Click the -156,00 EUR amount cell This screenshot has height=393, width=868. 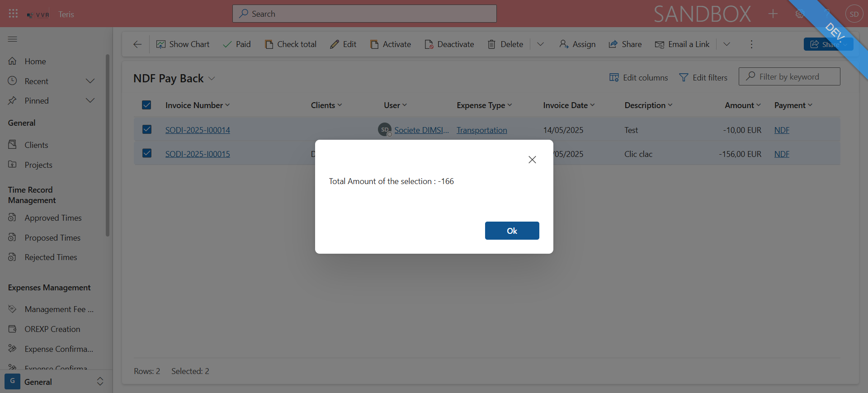[x=740, y=154]
